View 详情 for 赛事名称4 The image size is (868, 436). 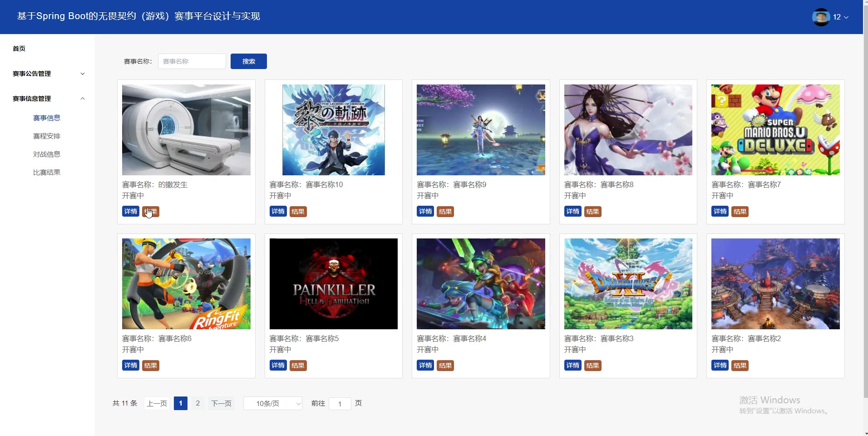pos(425,365)
